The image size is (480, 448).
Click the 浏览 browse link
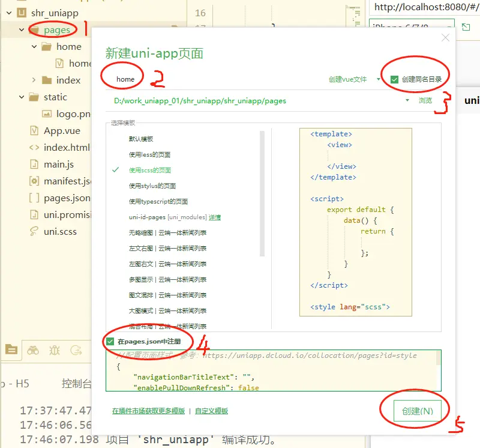(425, 100)
